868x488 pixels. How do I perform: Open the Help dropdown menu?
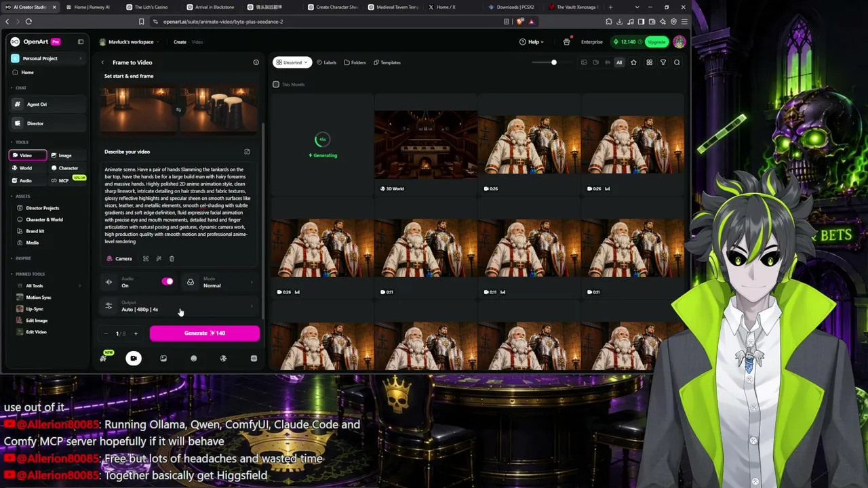click(x=533, y=42)
